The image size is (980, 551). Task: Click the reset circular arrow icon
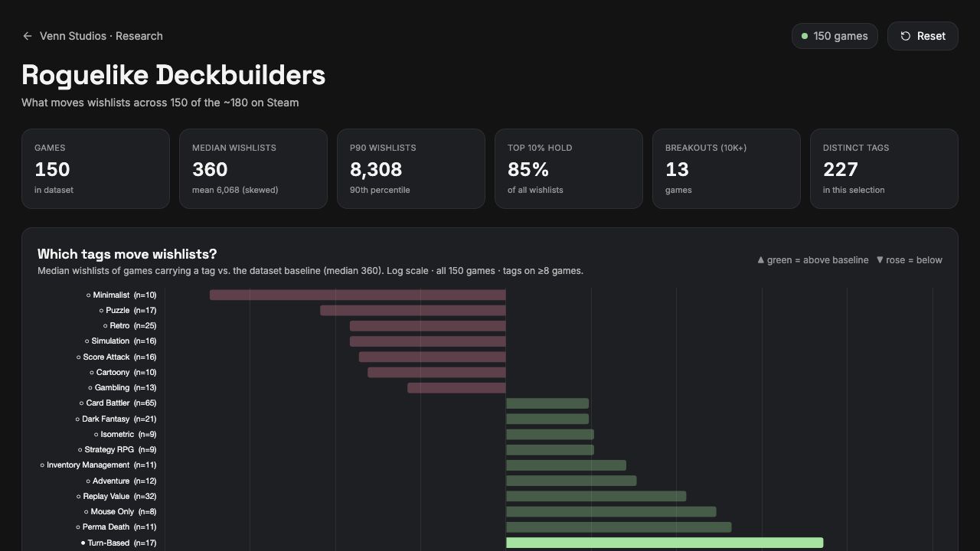pyautogui.click(x=905, y=36)
